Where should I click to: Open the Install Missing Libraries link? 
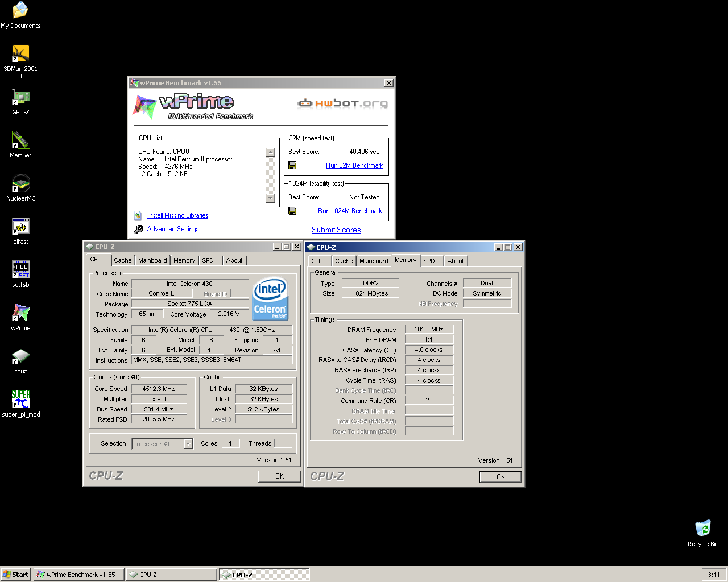tap(177, 215)
